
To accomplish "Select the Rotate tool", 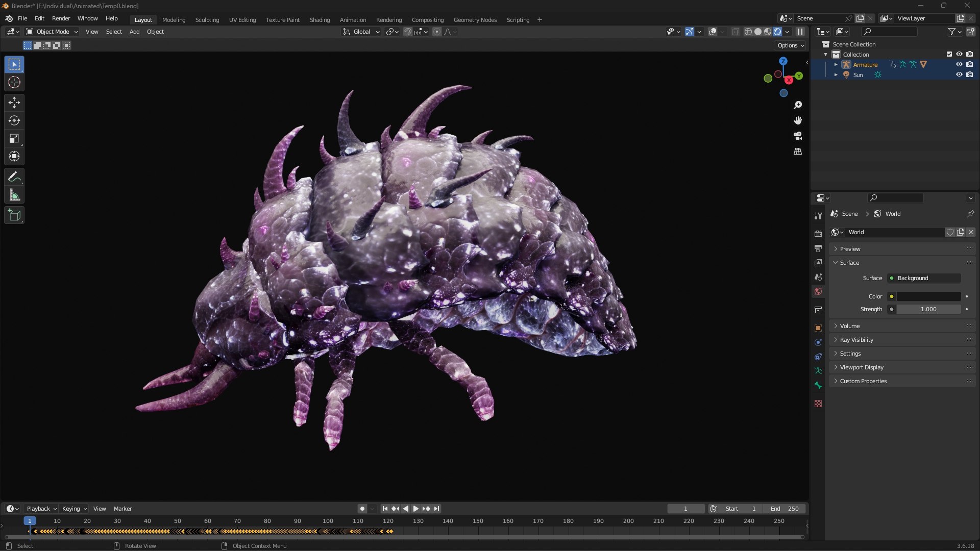I will (x=14, y=120).
